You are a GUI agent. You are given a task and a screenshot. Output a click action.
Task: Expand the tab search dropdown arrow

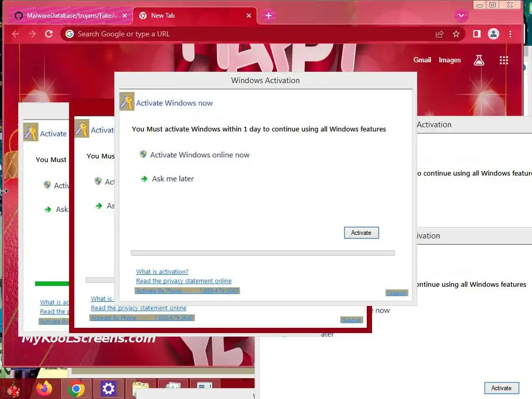[461, 16]
